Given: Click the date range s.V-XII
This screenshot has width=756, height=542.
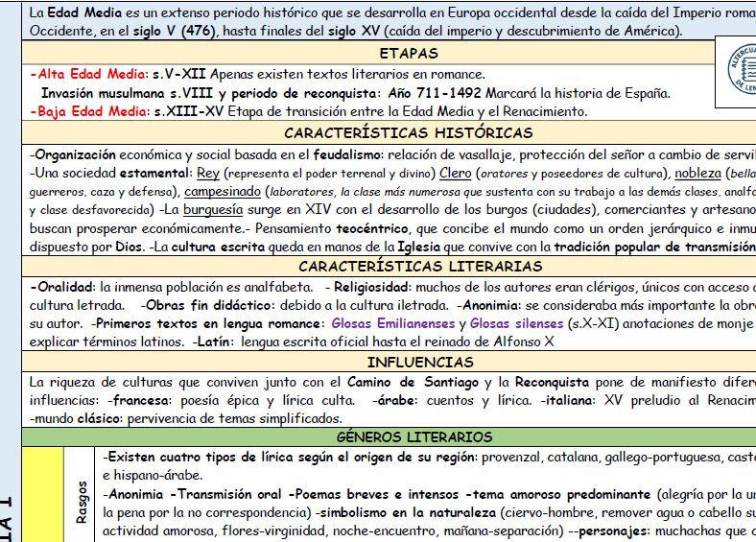Looking at the screenshot, I should (178, 74).
